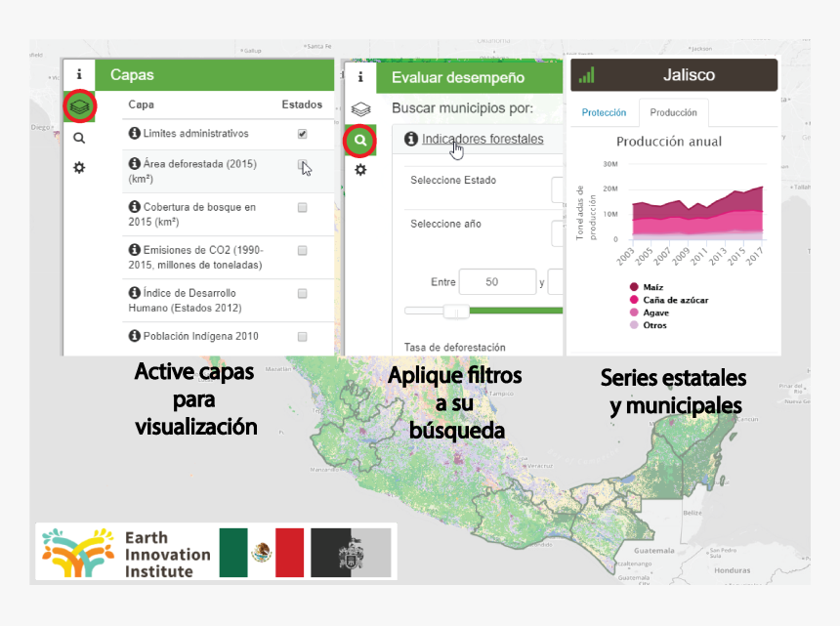Open settings gear in Evaluar desempeño sidebar

pos(360,170)
